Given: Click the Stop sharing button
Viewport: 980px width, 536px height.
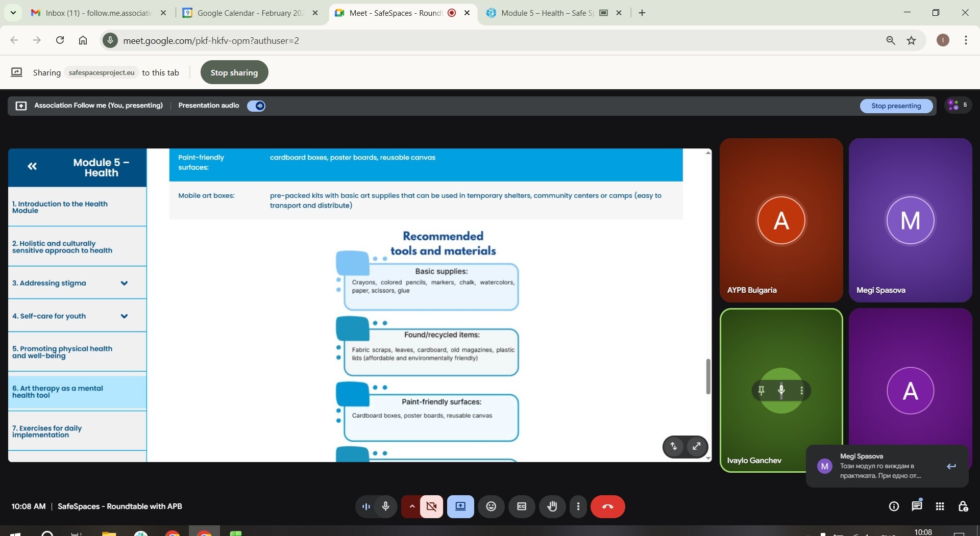Looking at the screenshot, I should [x=234, y=72].
